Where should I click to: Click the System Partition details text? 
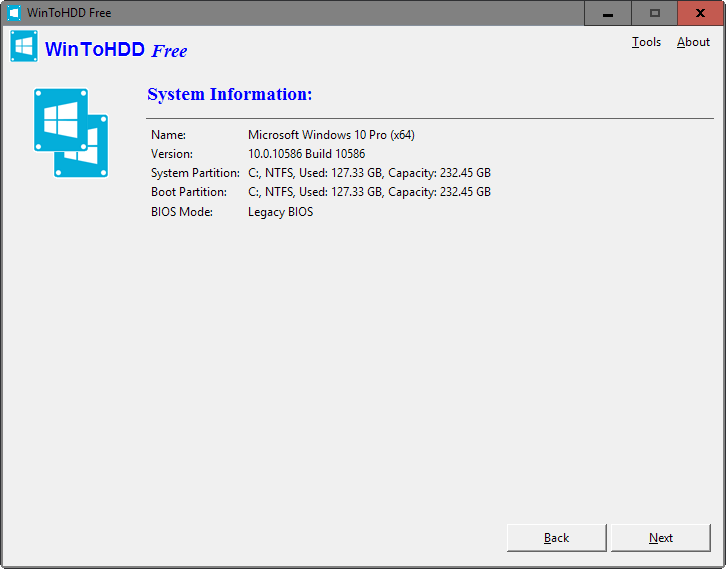(369, 173)
